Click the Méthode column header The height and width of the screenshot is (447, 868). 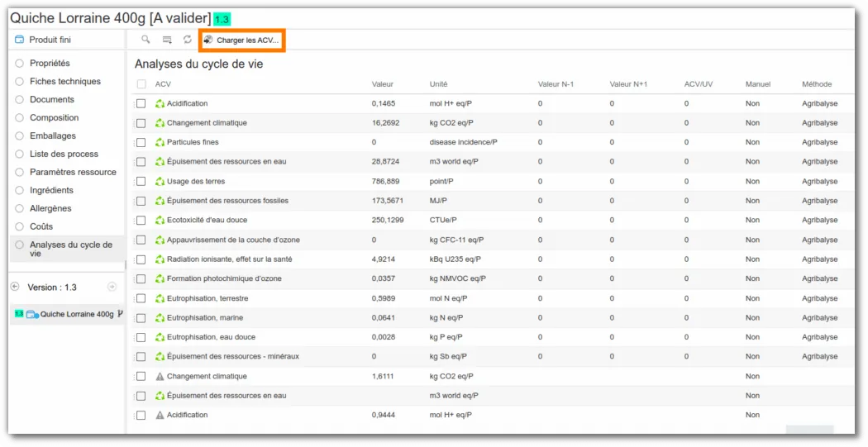(817, 84)
